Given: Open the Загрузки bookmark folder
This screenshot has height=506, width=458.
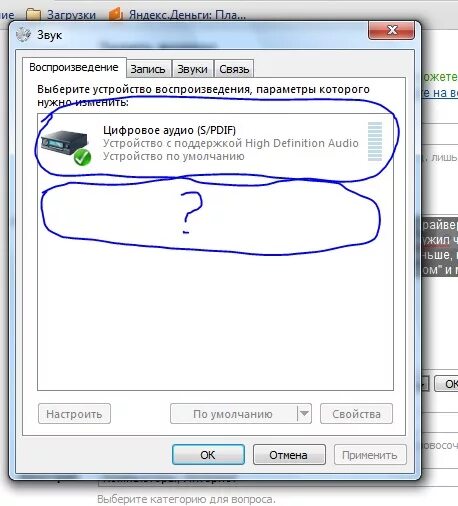Looking at the screenshot, I should point(61,15).
